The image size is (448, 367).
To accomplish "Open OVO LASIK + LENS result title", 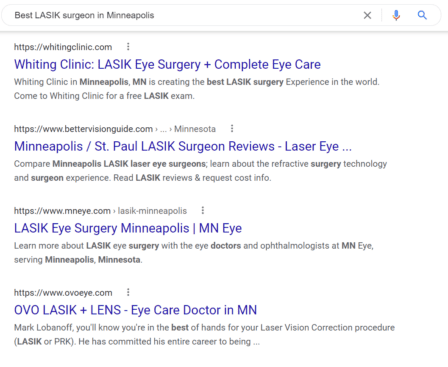I will (x=135, y=310).
